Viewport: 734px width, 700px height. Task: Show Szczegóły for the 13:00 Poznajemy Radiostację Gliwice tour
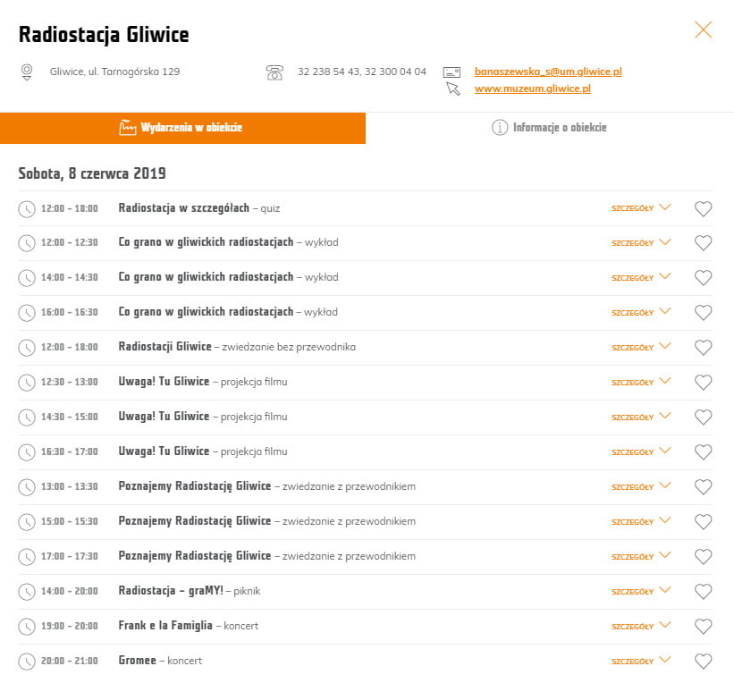click(x=640, y=487)
